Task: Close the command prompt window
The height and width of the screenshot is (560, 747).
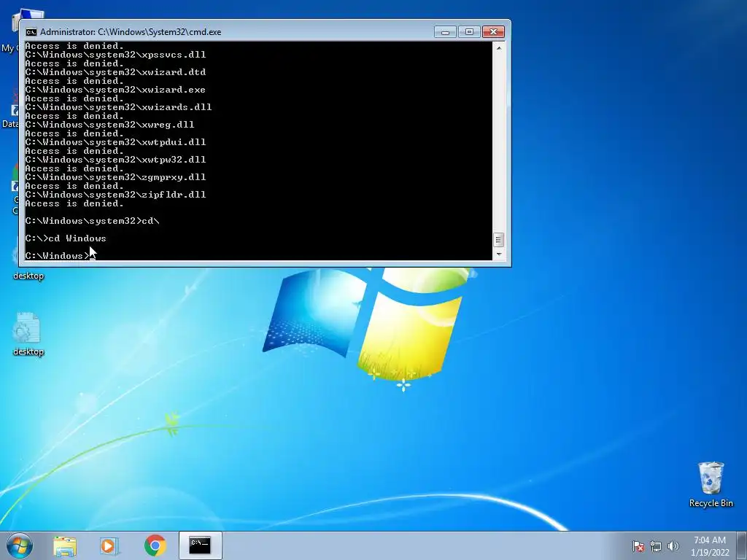Action: (x=494, y=31)
